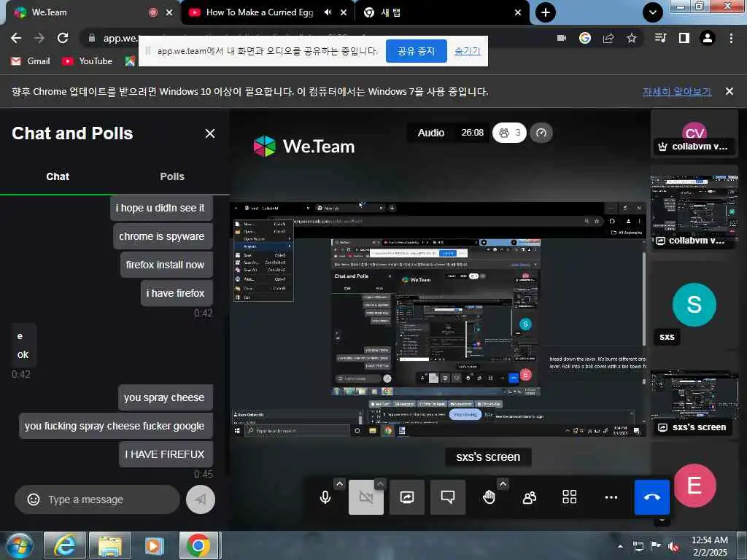Mute the YouTube tab speaker icon
This screenshot has height=560, width=747.
328,12
